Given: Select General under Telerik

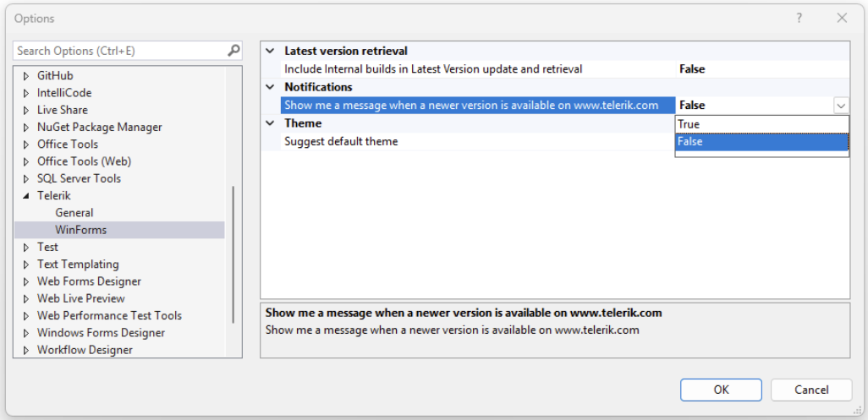Looking at the screenshot, I should (74, 213).
